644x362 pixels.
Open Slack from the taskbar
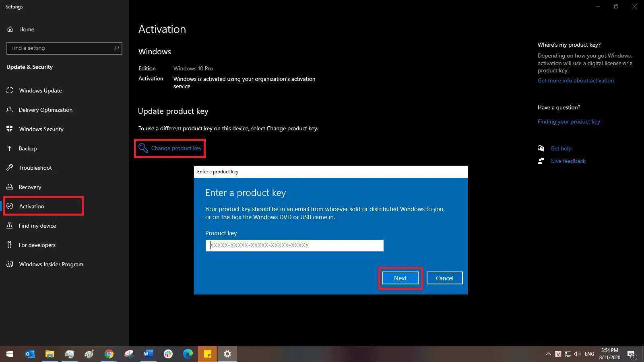(x=168, y=354)
